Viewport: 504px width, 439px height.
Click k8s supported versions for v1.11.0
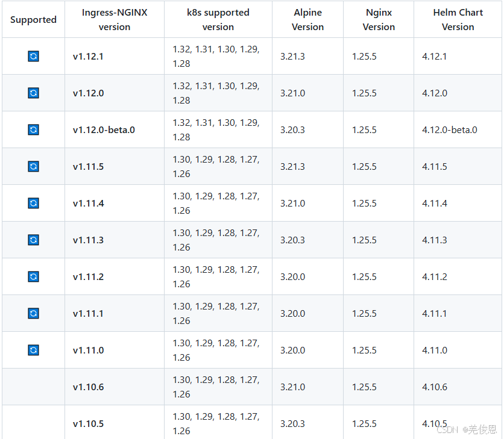(216, 350)
